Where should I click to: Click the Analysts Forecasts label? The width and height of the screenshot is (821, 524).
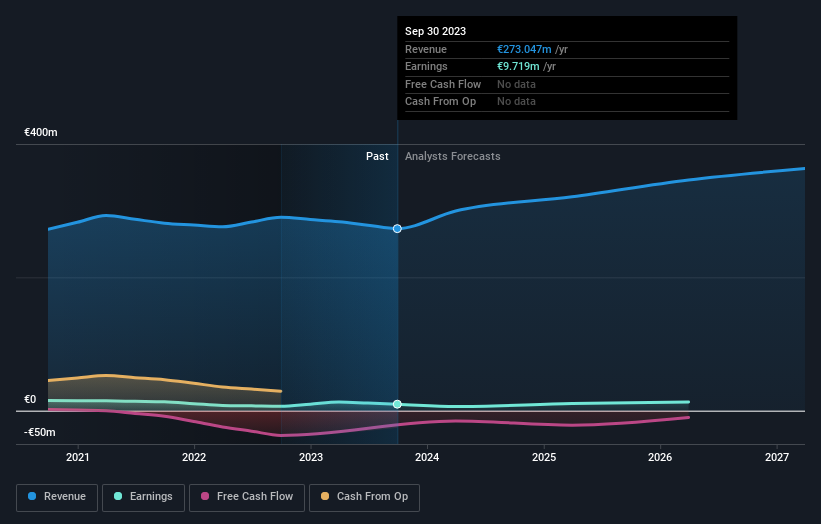coord(452,157)
